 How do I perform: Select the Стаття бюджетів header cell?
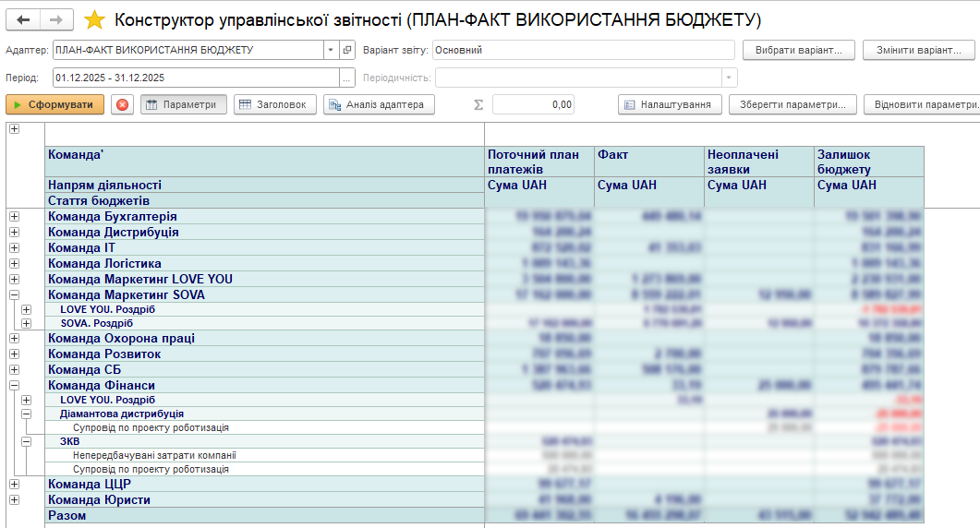(x=265, y=200)
